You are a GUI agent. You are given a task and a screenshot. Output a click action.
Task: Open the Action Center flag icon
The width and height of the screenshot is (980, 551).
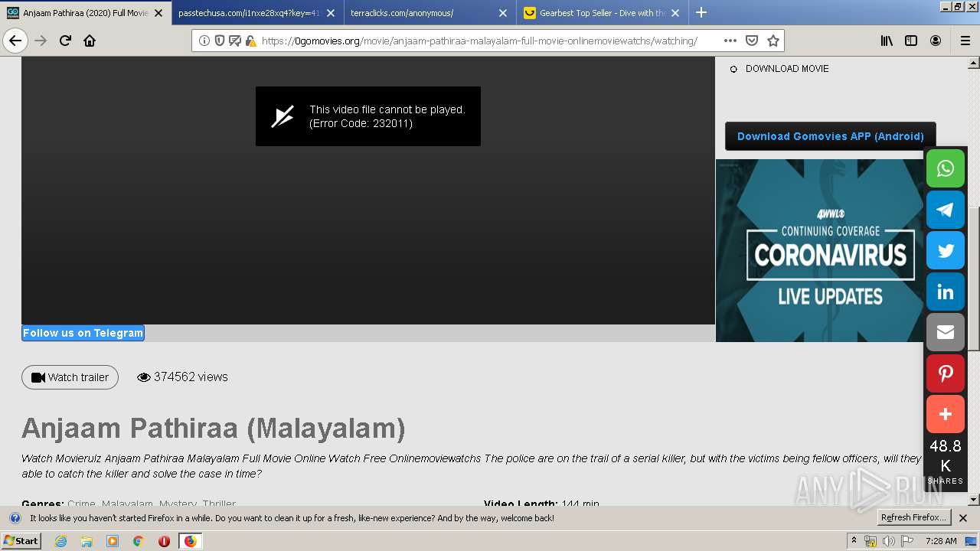tap(908, 541)
